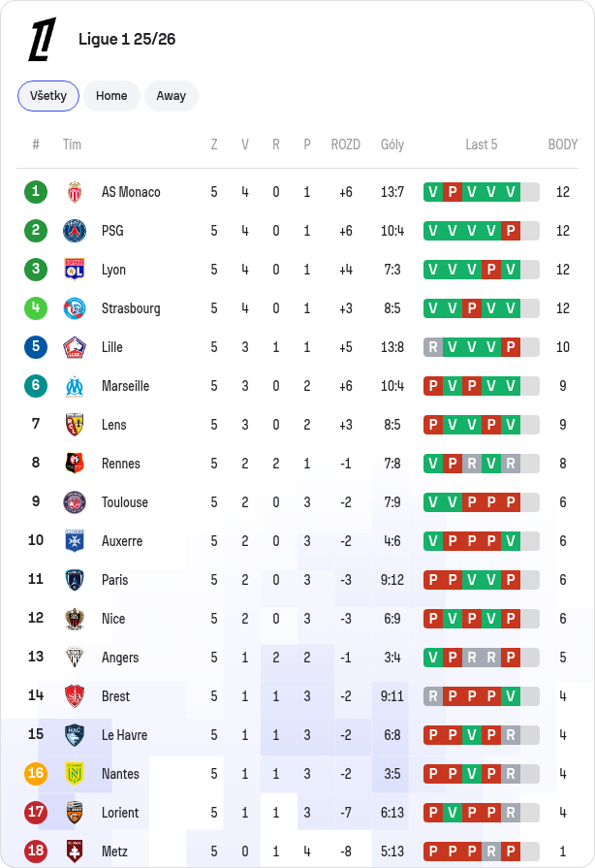Switch to the Home standings tab

111,96
